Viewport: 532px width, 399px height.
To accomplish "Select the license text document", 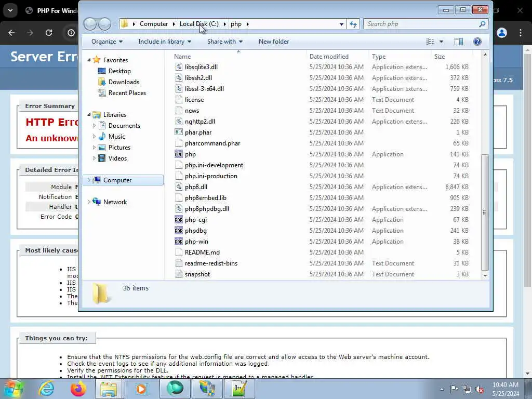I will [194, 99].
